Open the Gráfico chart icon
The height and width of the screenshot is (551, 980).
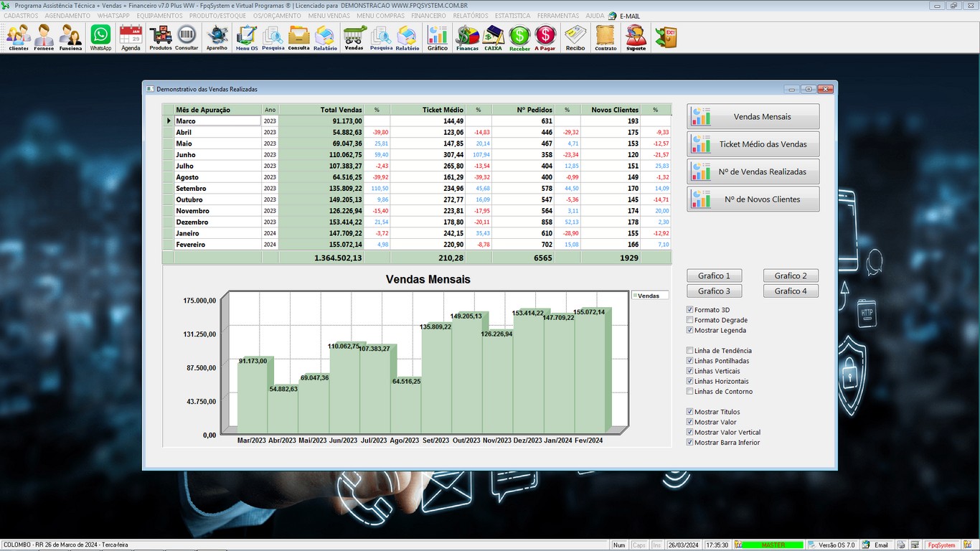[437, 37]
